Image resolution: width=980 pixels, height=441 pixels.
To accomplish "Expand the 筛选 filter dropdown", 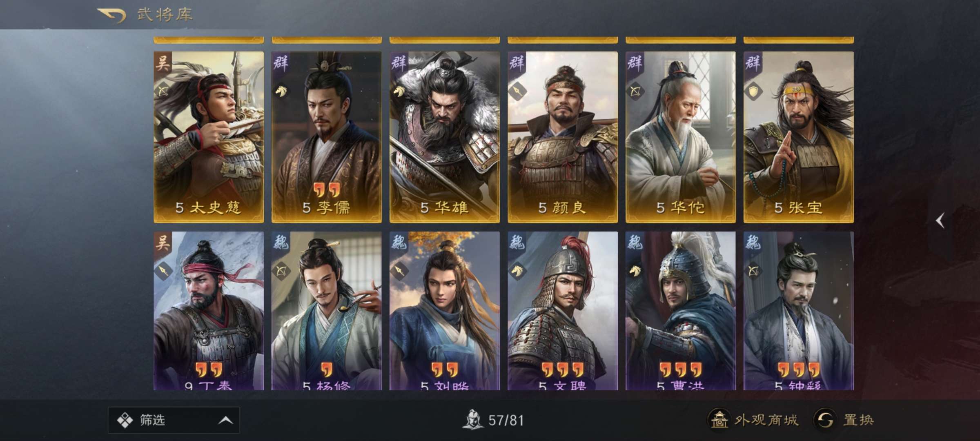I will pos(174,420).
